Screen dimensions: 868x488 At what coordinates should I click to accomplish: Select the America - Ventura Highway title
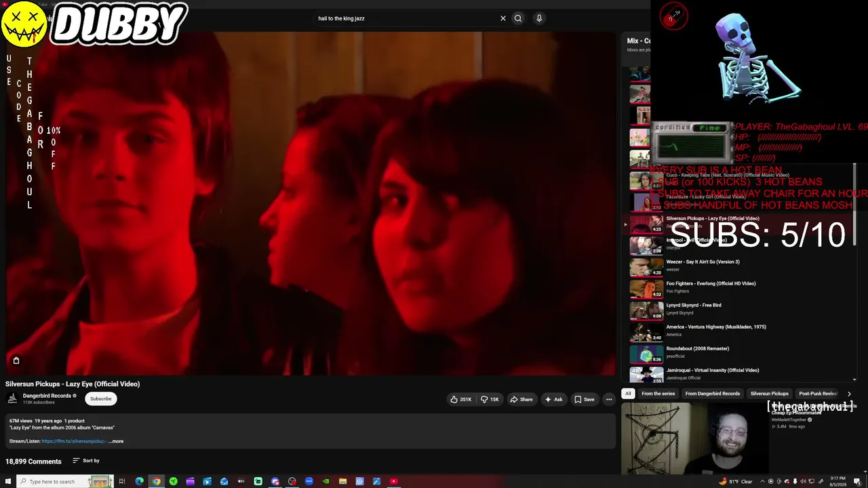click(716, 327)
